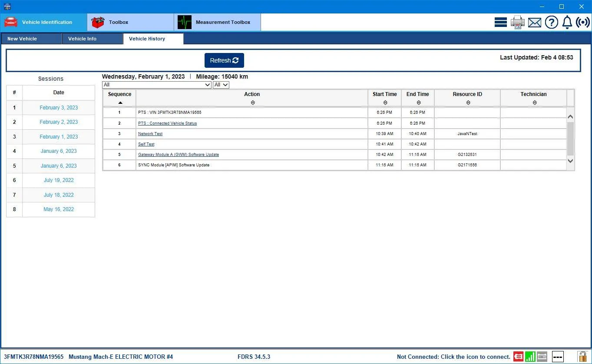This screenshot has height=364, width=592.
Task: Switch to the Vehicle Identification tab
Action: pos(43,22)
